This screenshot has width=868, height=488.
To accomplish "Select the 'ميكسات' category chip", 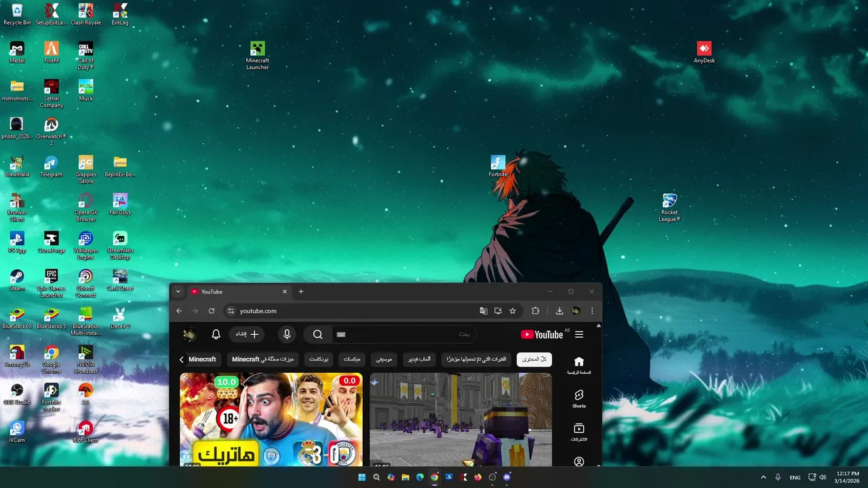I will (352, 359).
